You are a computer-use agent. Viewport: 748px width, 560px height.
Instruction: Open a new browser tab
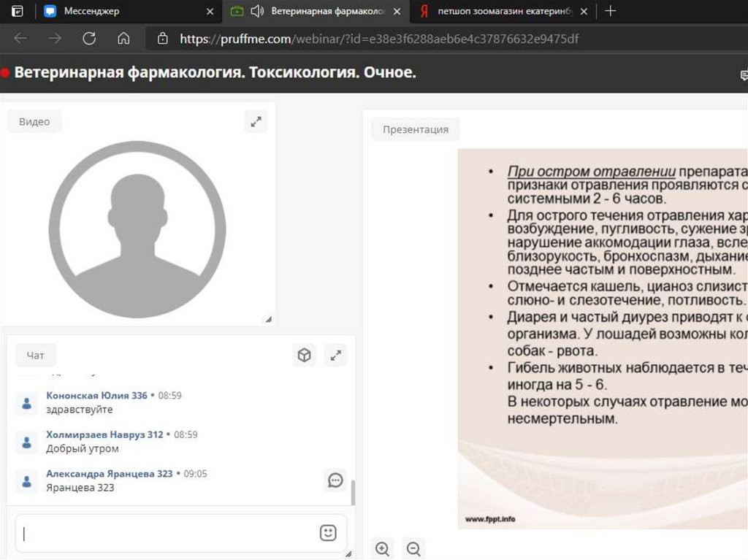tap(611, 11)
